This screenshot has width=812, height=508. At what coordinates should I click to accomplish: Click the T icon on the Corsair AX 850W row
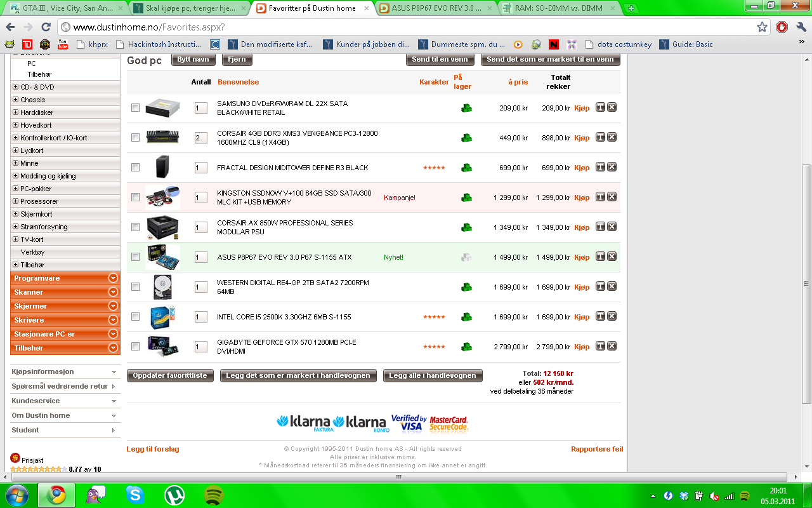pyautogui.click(x=600, y=227)
